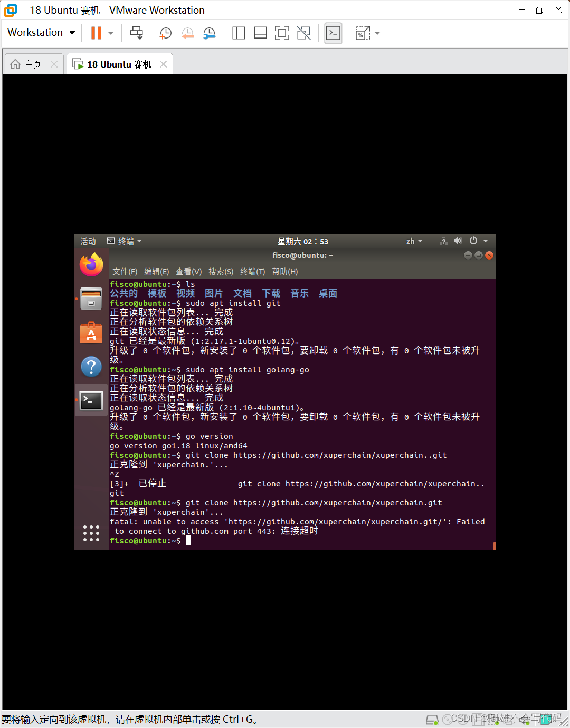Open the power options arrow beside pause
This screenshot has height=728, width=570.
tap(111, 33)
